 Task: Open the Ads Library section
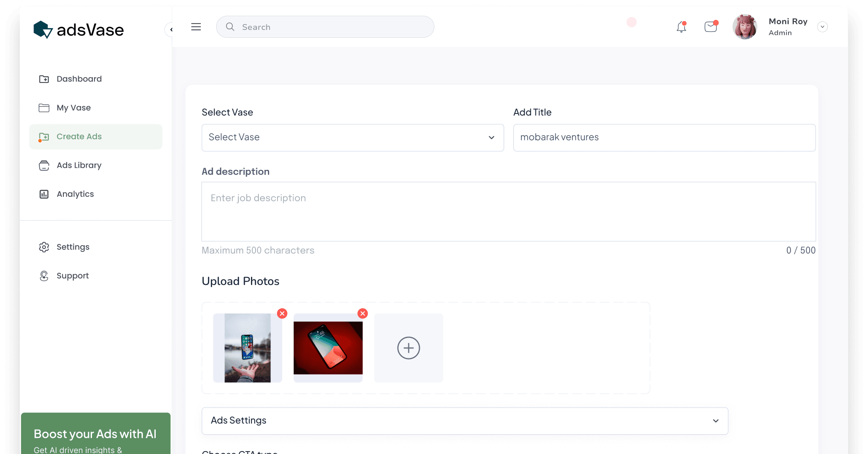click(79, 165)
